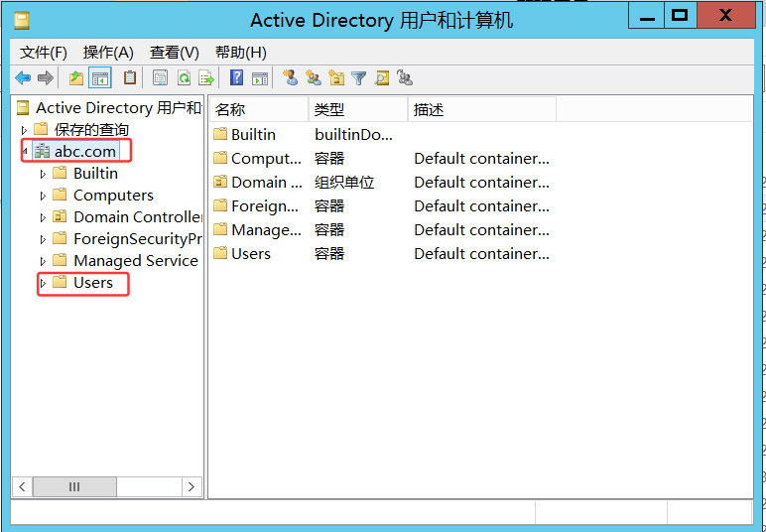Click the Forward arrow toolbar button
Screen dimensions: 766x532
[x=46, y=77]
